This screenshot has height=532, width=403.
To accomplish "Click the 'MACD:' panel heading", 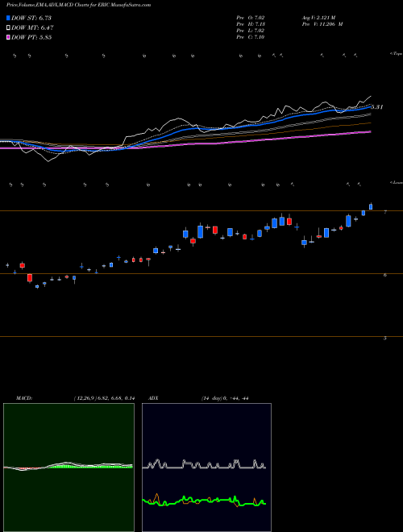I will [x=24, y=398].
